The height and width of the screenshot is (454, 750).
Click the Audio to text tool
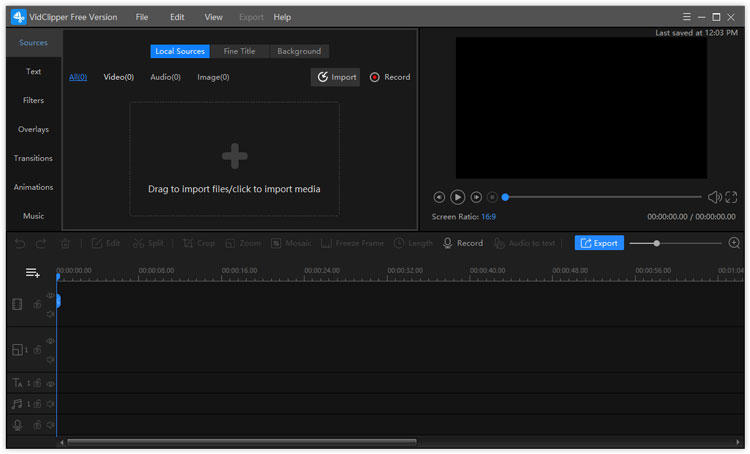pyautogui.click(x=525, y=244)
